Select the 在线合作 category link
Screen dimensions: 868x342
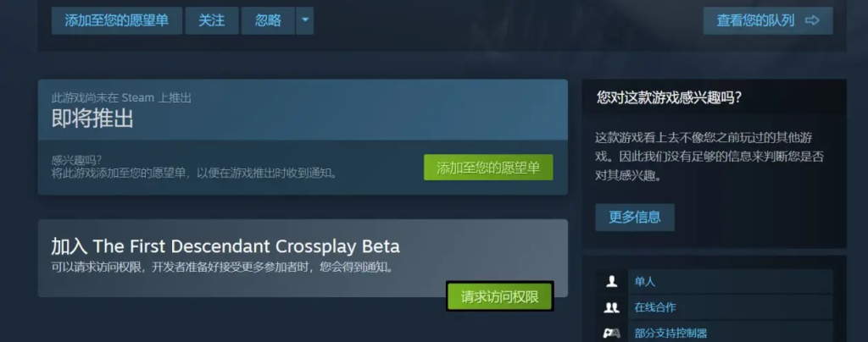[x=655, y=307]
